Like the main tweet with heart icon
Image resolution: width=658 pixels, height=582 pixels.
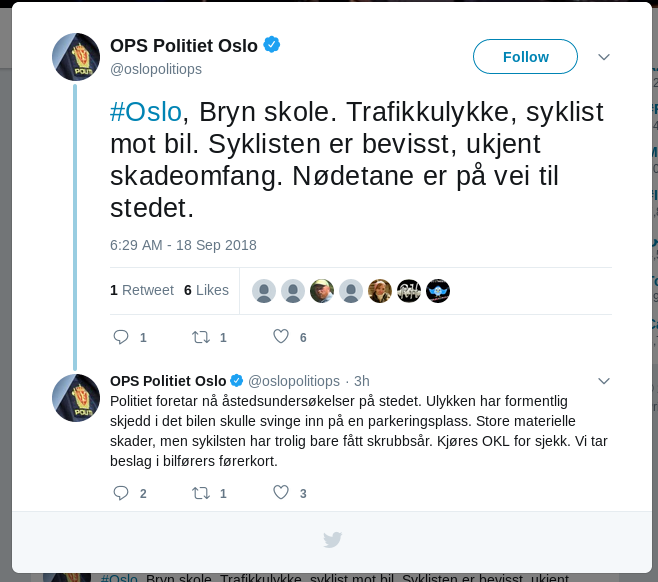pos(281,338)
